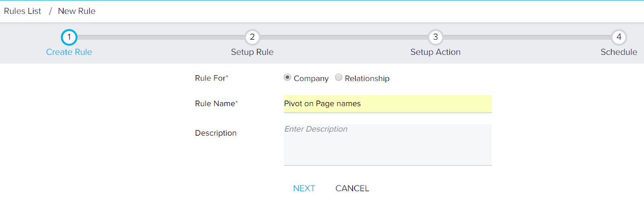The image size is (644, 204).
Task: Click the CANCEL button
Action: pyautogui.click(x=352, y=188)
